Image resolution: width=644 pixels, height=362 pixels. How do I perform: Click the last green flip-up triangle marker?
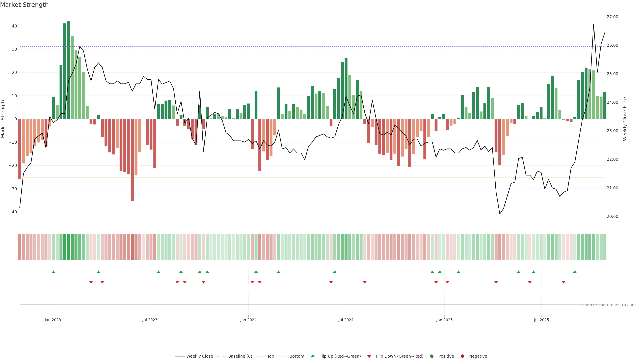[575, 272]
